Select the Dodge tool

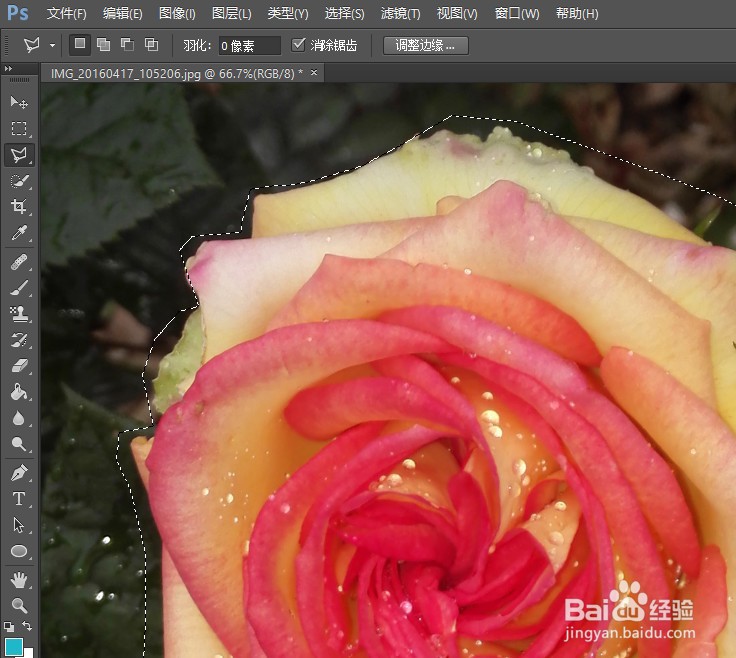tap(19, 444)
